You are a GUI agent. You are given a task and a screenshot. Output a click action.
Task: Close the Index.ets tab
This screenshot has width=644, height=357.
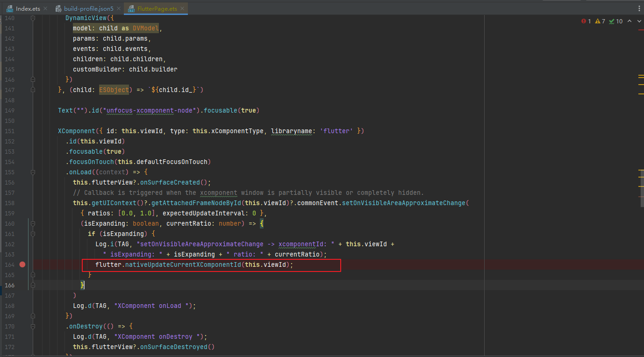45,9
